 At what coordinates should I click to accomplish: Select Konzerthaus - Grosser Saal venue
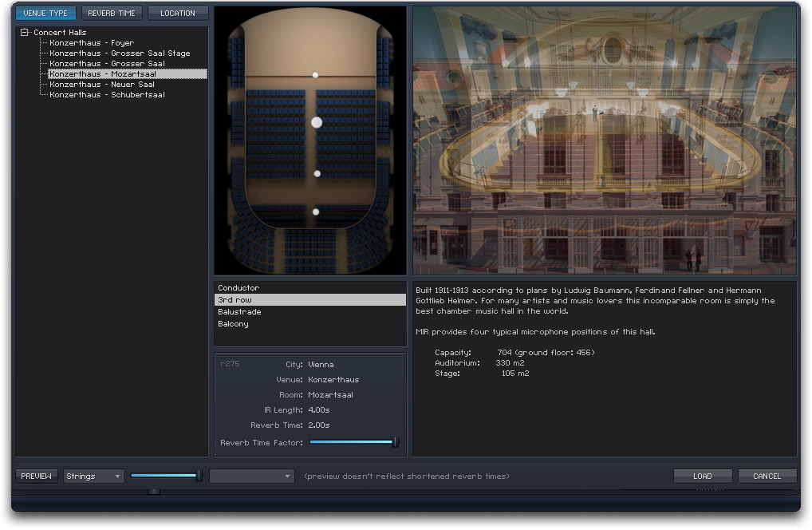(x=107, y=64)
